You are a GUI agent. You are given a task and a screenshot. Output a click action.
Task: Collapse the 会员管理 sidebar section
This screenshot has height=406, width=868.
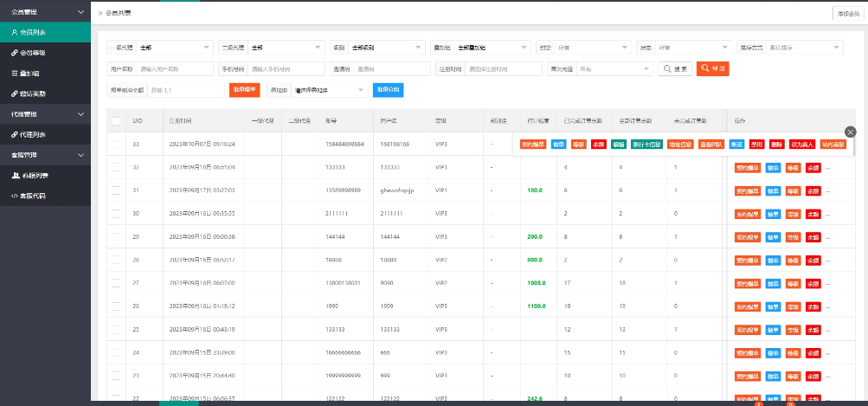click(45, 12)
